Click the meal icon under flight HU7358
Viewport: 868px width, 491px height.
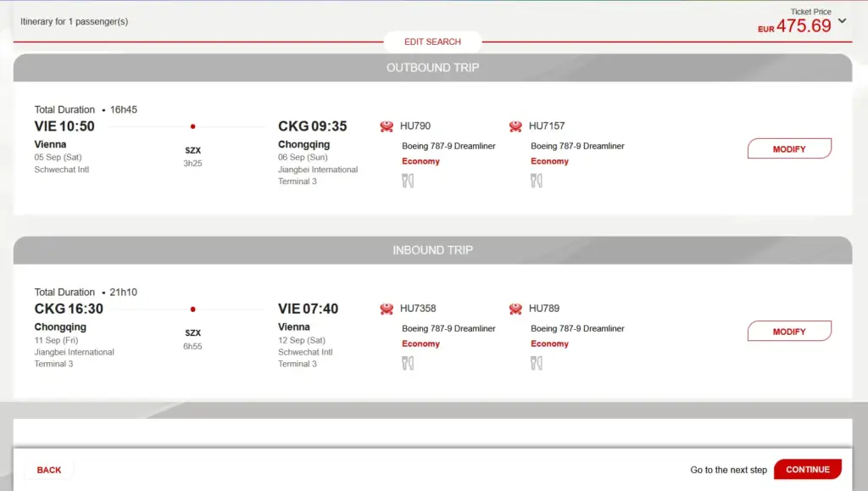click(408, 363)
